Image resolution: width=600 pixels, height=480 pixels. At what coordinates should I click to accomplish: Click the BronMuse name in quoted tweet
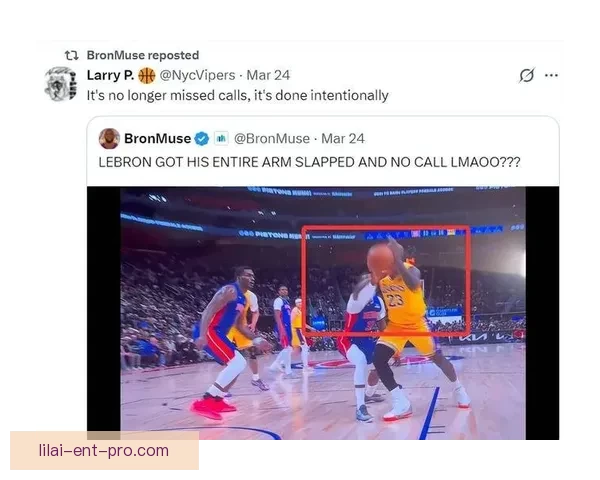(x=158, y=139)
